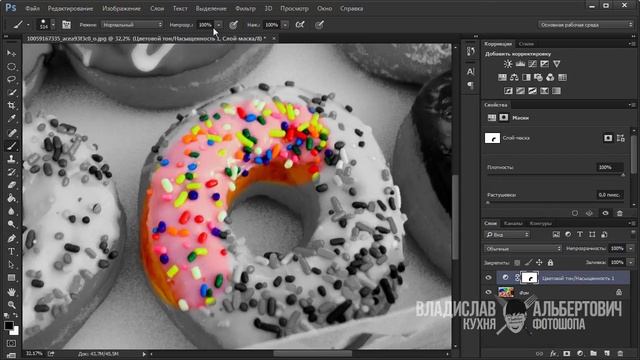Screen dimensions: 640x360
Task: Add a Black & White adjustment
Action: pos(526,77)
